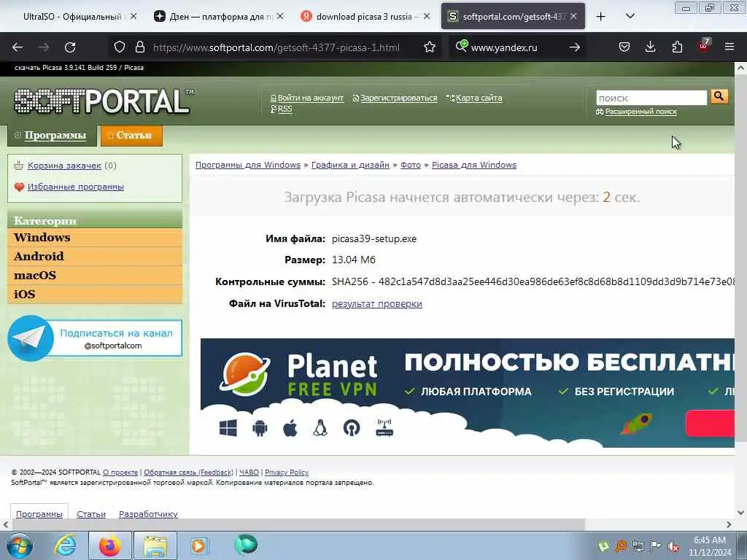Open the Privacy Policy link
The height and width of the screenshot is (560, 747).
pos(287,472)
